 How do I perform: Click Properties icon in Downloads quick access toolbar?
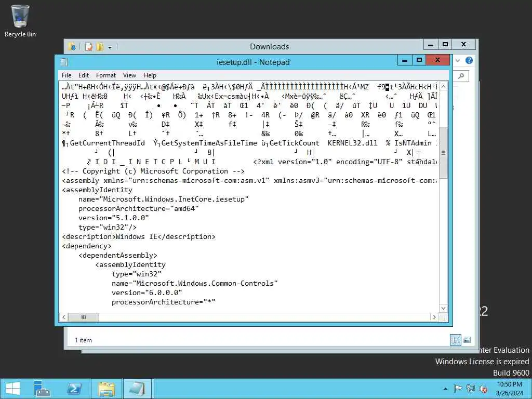point(89,47)
